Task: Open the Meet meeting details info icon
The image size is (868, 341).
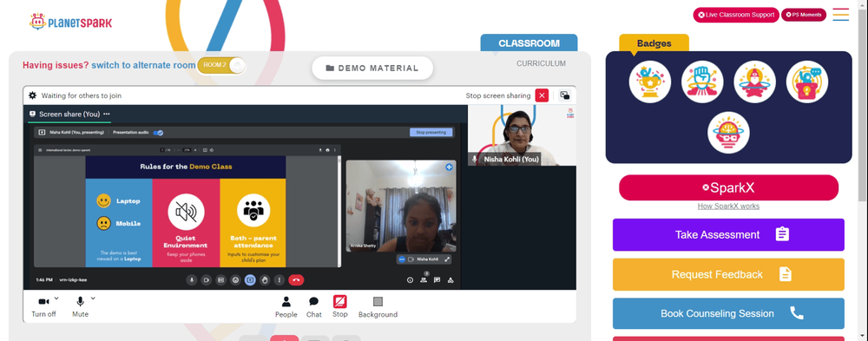Action: pyautogui.click(x=411, y=280)
